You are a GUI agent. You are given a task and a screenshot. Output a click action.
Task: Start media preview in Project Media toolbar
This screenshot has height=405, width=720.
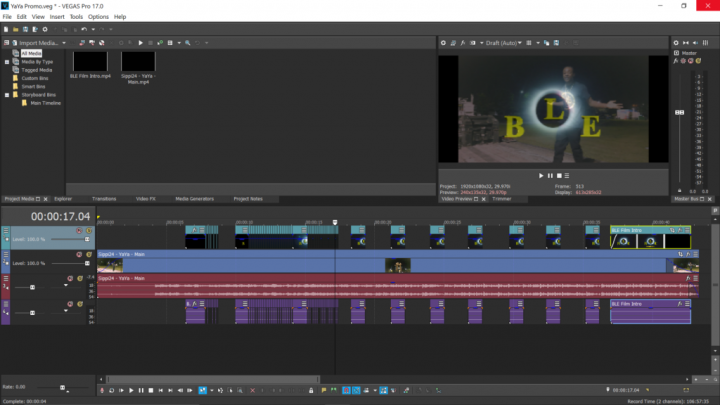(141, 43)
